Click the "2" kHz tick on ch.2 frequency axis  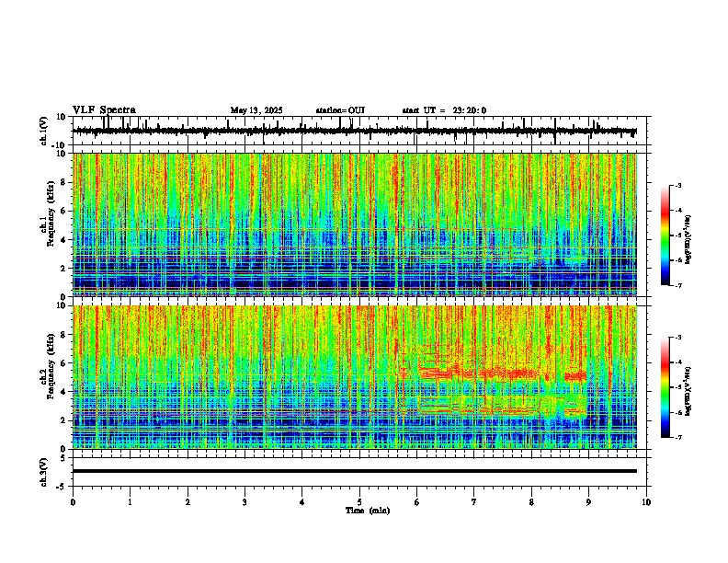64,420
